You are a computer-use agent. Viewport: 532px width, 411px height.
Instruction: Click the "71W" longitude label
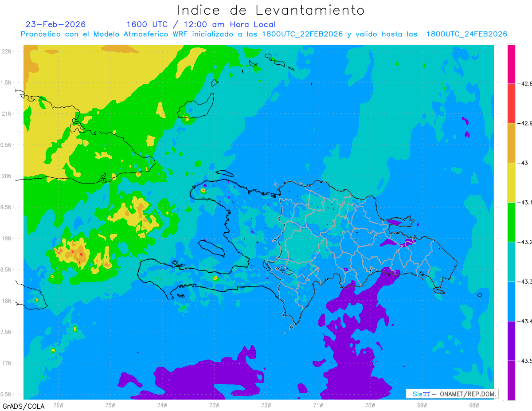tap(318, 405)
